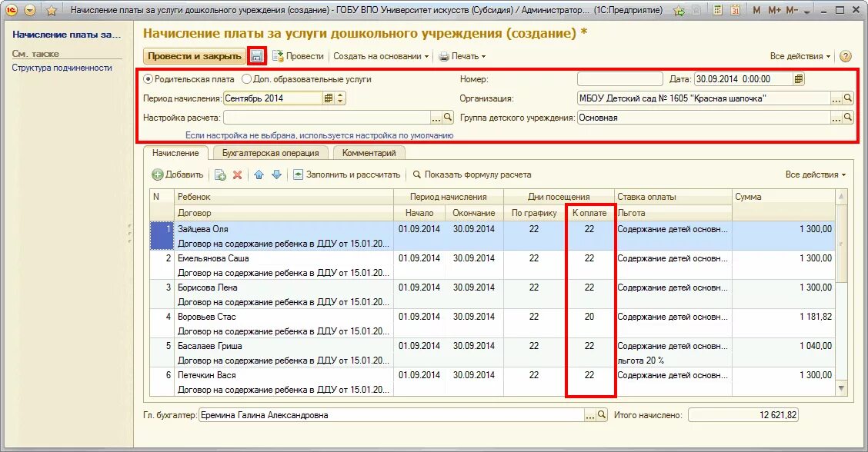The width and height of the screenshot is (868, 452).
Task: Click the red X delete row icon
Action: (x=238, y=174)
